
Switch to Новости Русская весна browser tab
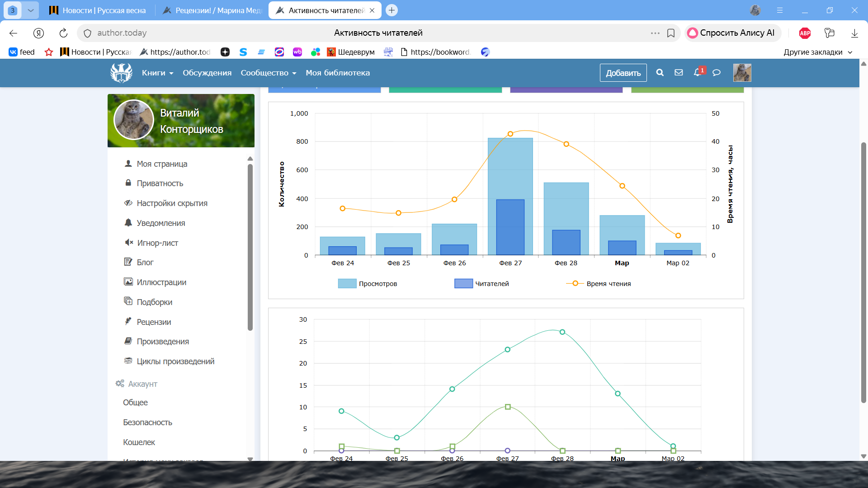pyautogui.click(x=98, y=10)
